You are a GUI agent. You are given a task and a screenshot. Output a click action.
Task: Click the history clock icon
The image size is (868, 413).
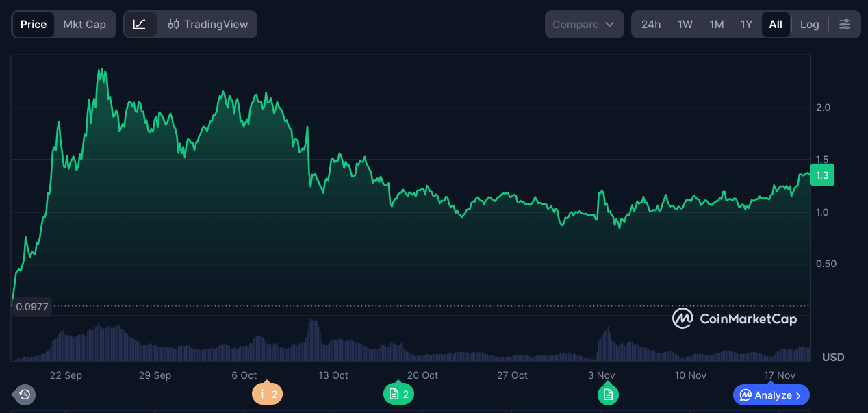pos(25,395)
